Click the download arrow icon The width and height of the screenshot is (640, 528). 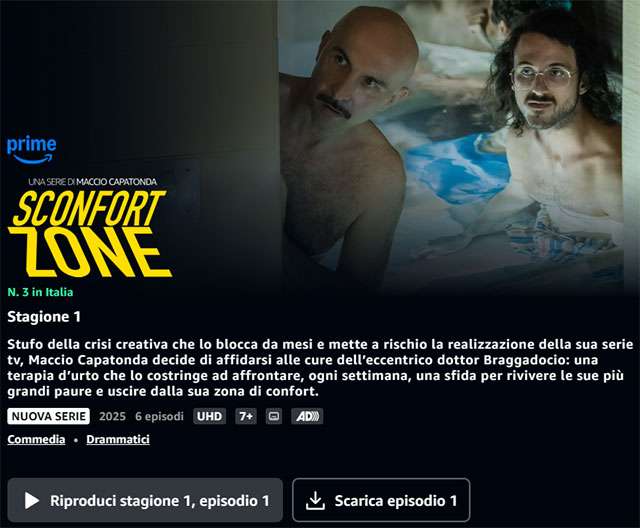(x=315, y=500)
